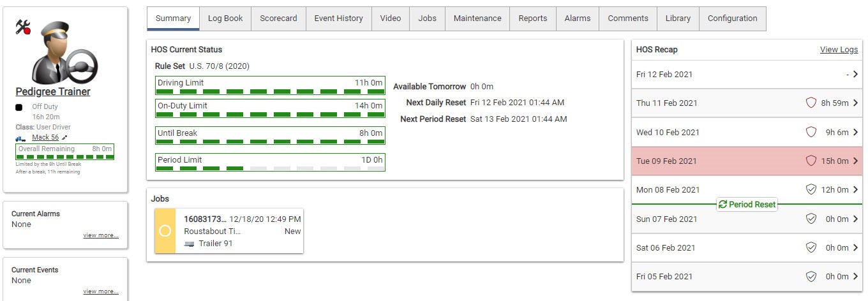Expand the Wed 10 Feb 2021 row chevron
The image size is (868, 301).
pos(855,133)
